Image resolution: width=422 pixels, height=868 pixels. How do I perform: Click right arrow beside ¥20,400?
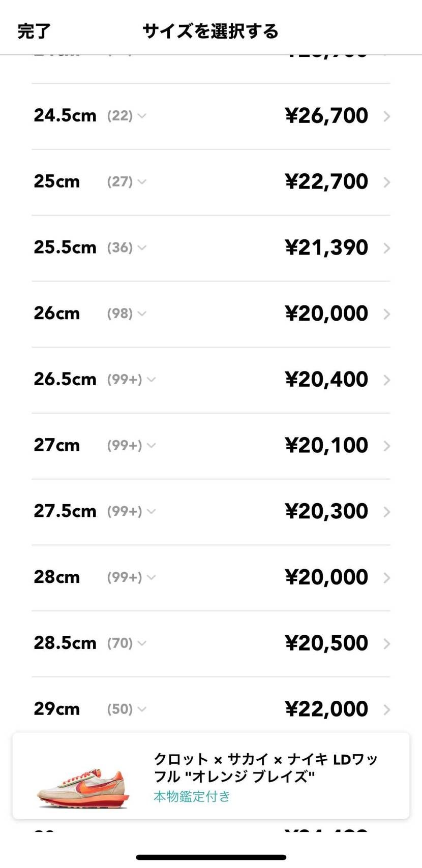coord(387,380)
